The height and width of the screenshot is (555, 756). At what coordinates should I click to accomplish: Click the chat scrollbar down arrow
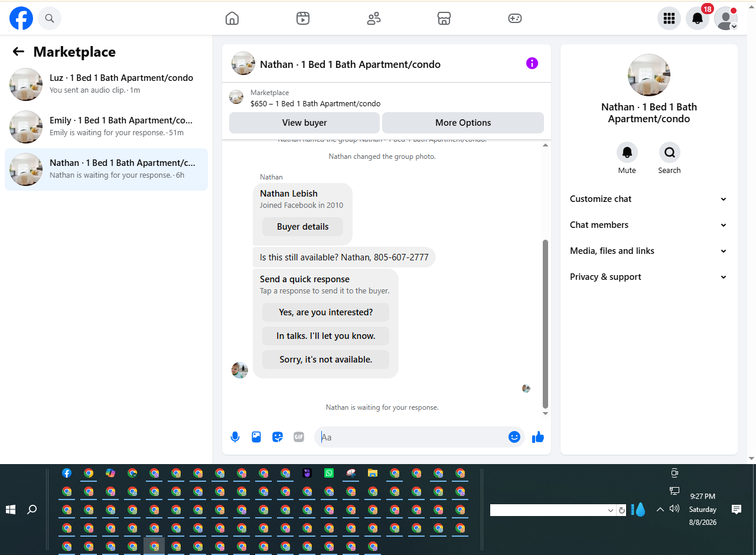click(x=545, y=413)
